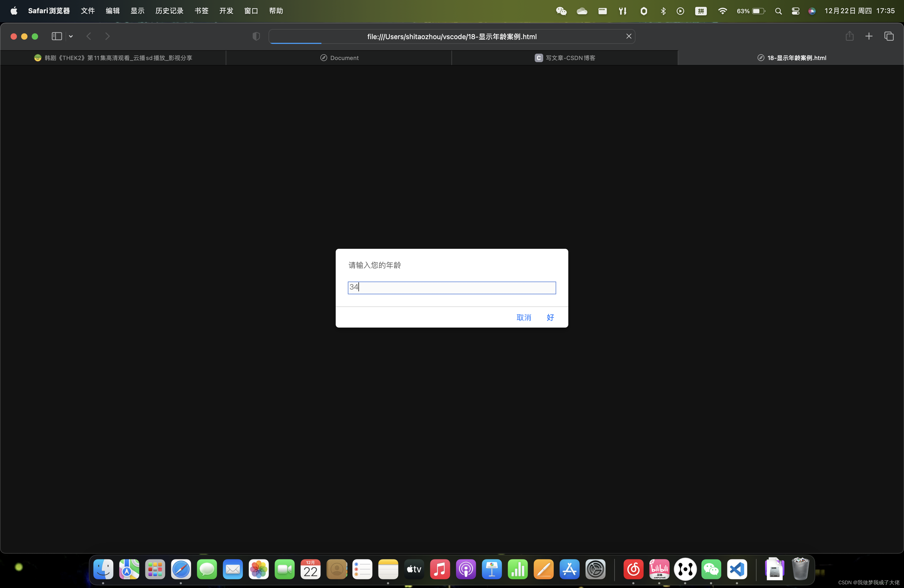Open Spotlight search icon
904x588 pixels.
(x=778, y=11)
